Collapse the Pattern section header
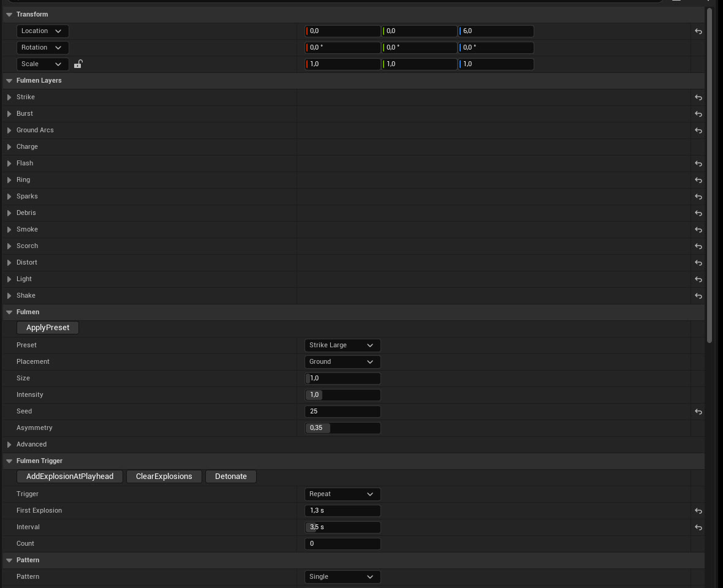Viewport: 723px width, 588px height. (9, 560)
